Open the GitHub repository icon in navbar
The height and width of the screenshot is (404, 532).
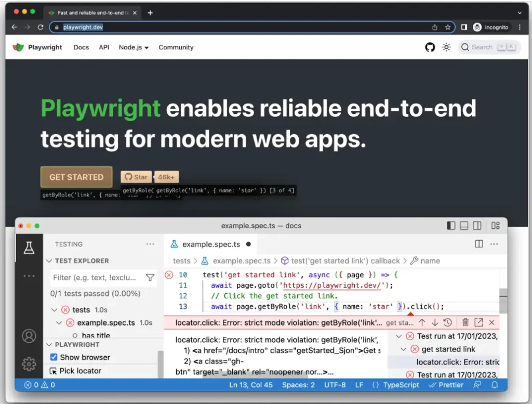[x=430, y=47]
